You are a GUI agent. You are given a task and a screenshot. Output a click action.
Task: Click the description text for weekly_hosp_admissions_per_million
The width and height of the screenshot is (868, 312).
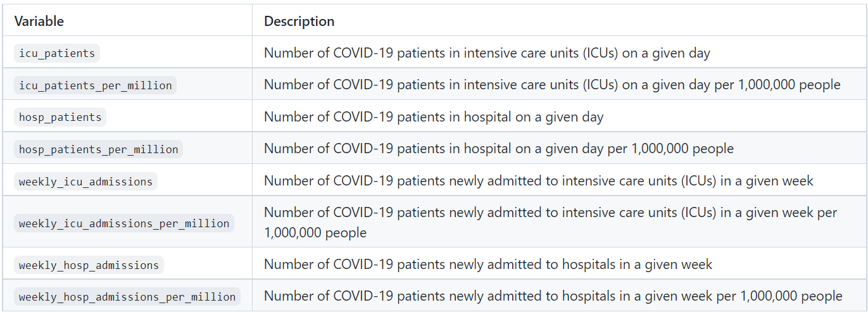point(553,297)
